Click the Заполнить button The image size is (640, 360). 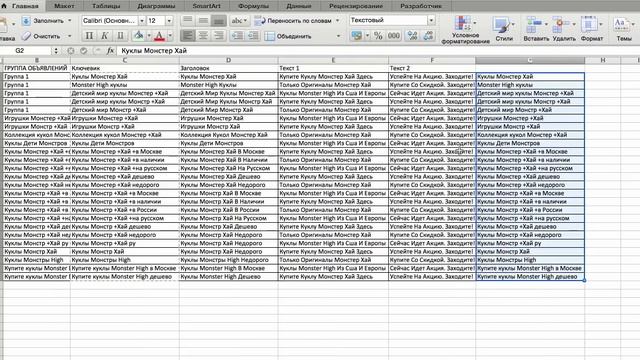pos(43,20)
